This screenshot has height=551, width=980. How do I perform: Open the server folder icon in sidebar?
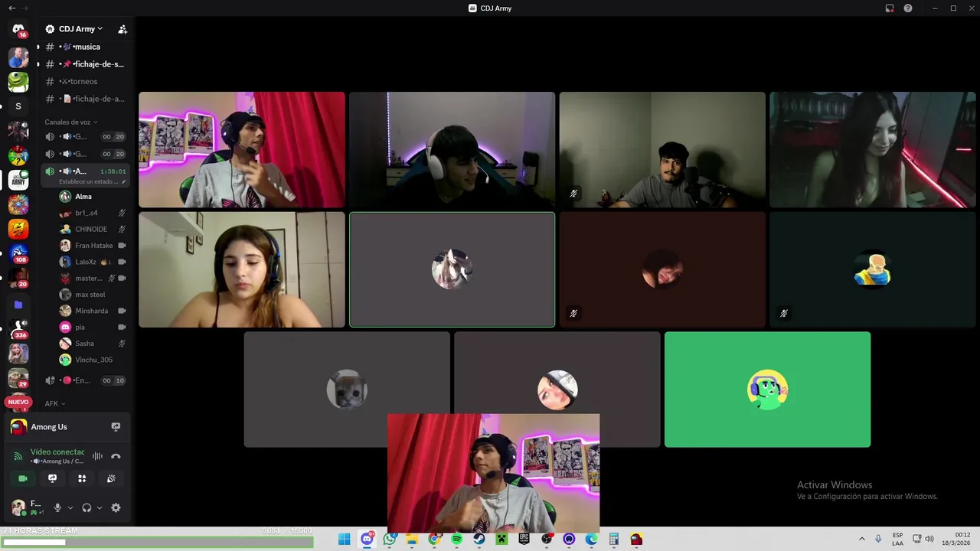[x=18, y=305]
